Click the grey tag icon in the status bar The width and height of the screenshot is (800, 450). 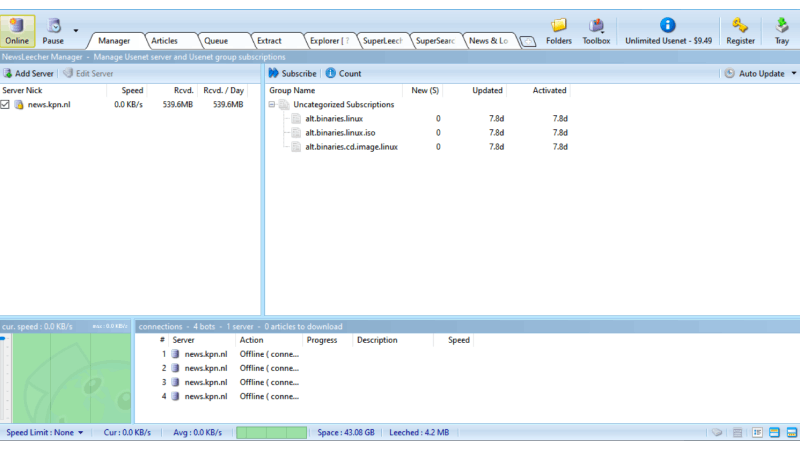[717, 433]
